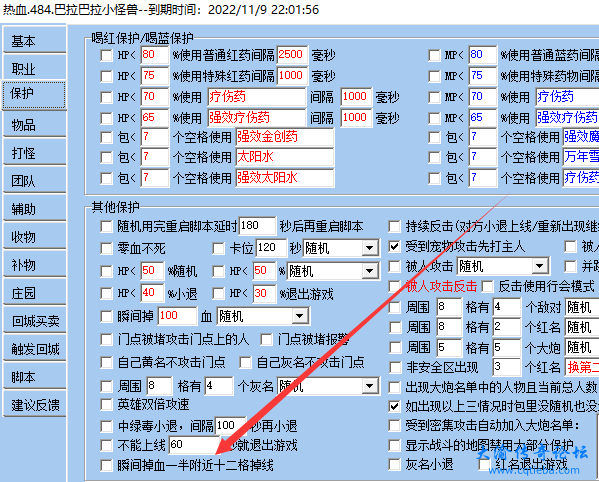The height and width of the screenshot is (482, 599).
Task: Tick the 被人攻击反击 checkbox
Action: [394, 286]
